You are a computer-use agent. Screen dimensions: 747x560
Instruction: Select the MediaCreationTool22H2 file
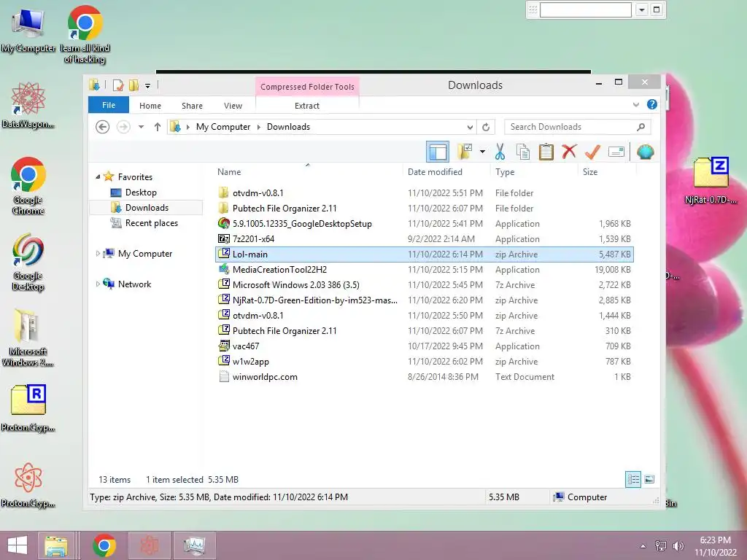pos(424,270)
